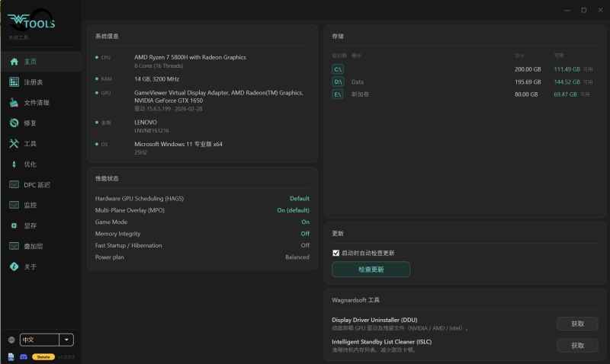Viewport: 610px width, 364px height.
Task: Click the Fast Startup 'Off' value
Action: coord(306,245)
